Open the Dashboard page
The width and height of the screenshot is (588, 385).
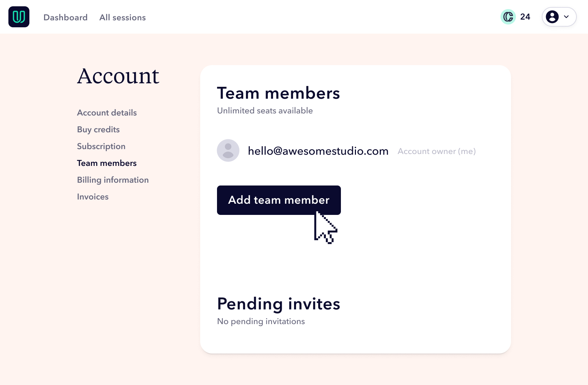65,17
